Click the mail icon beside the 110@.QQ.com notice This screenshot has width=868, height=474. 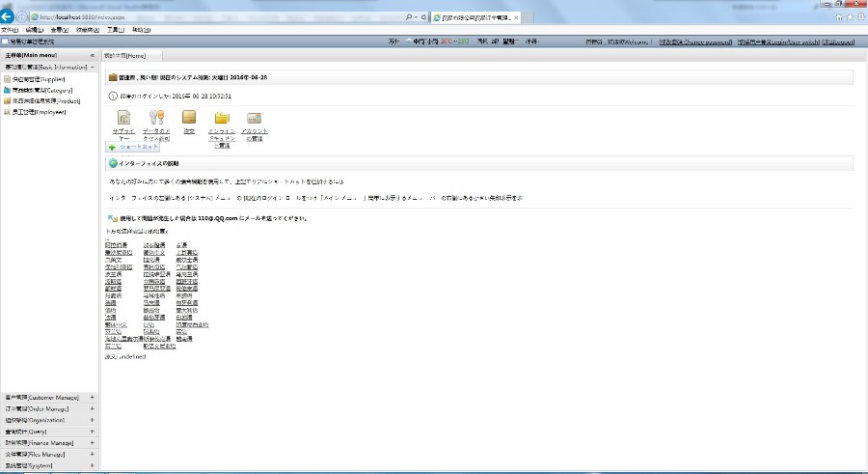113,218
